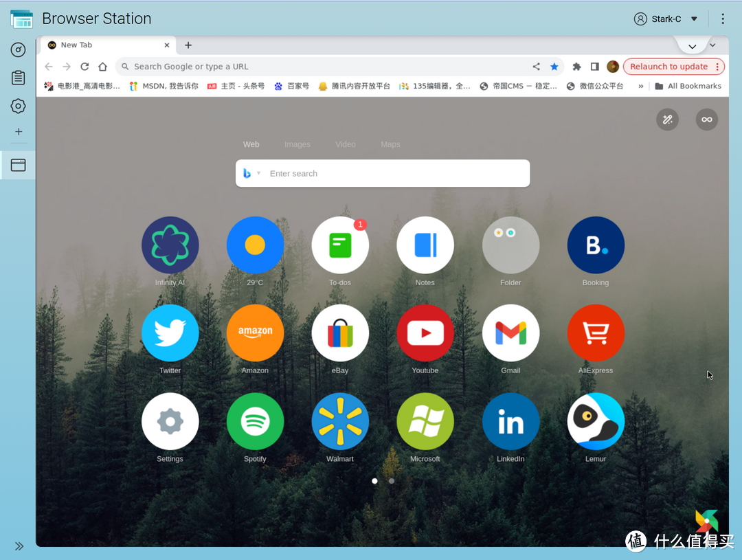This screenshot has height=560, width=742.
Task: Expand the sidebar with double chevron
Action: (19, 546)
